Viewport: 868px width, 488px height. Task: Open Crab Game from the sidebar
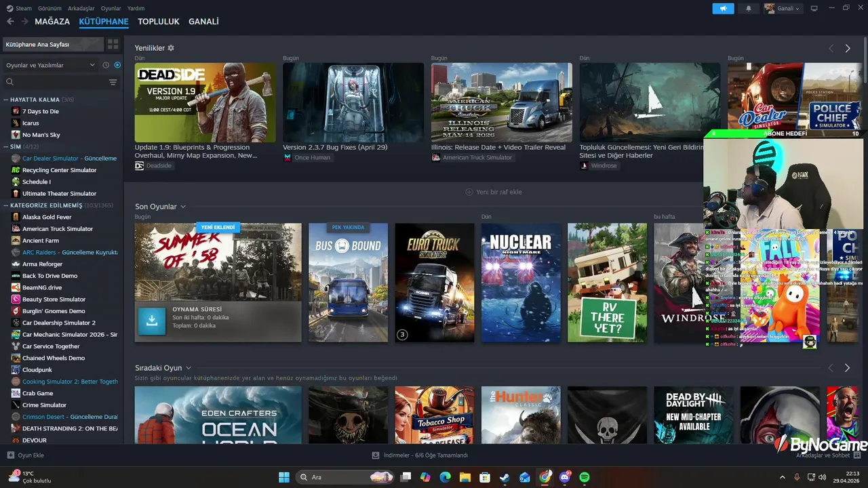[x=37, y=393]
